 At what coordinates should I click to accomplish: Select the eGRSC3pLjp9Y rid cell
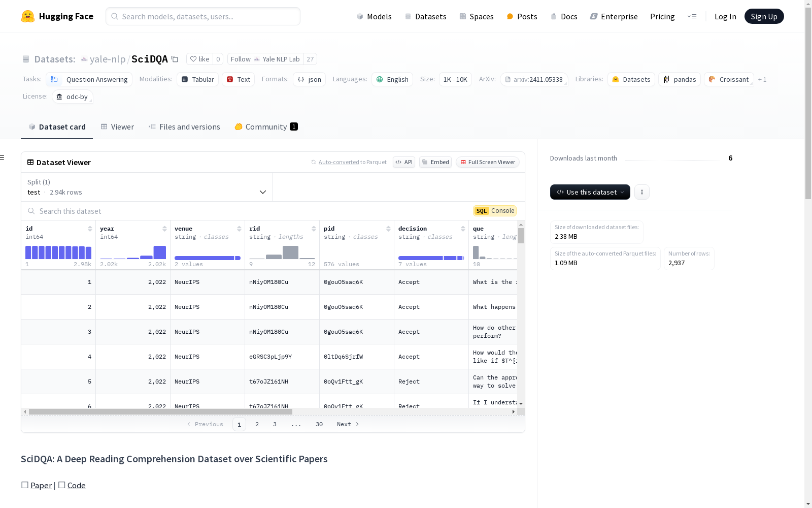282,357
